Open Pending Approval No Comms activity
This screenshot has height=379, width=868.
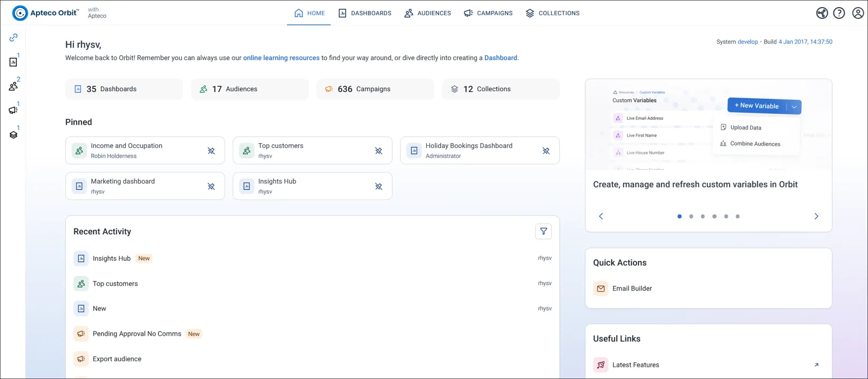pos(312,333)
